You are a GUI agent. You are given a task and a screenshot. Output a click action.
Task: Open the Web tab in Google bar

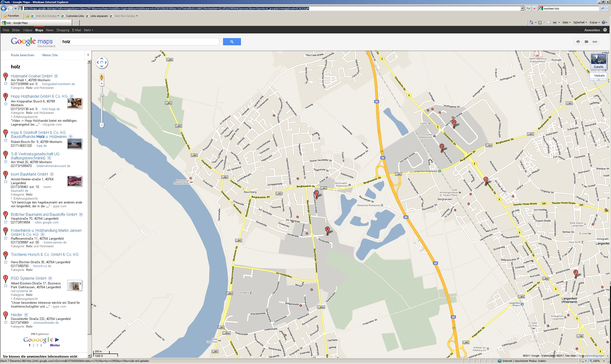(6, 30)
